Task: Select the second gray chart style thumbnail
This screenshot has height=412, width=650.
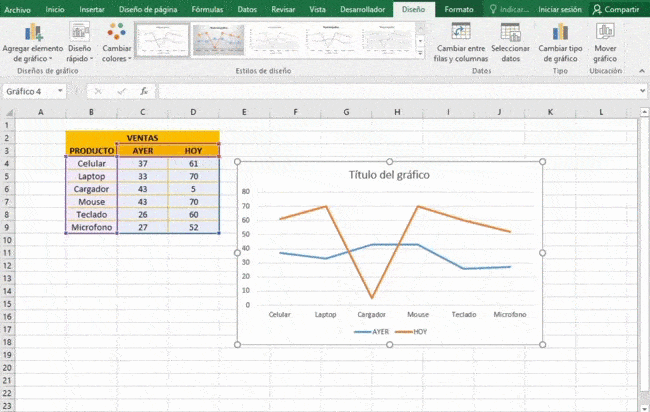Action: coord(218,40)
